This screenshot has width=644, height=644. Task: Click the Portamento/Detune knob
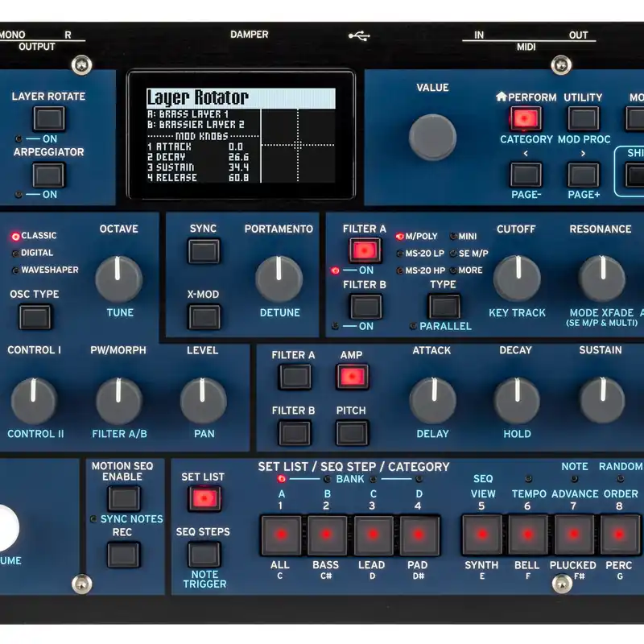point(279,279)
